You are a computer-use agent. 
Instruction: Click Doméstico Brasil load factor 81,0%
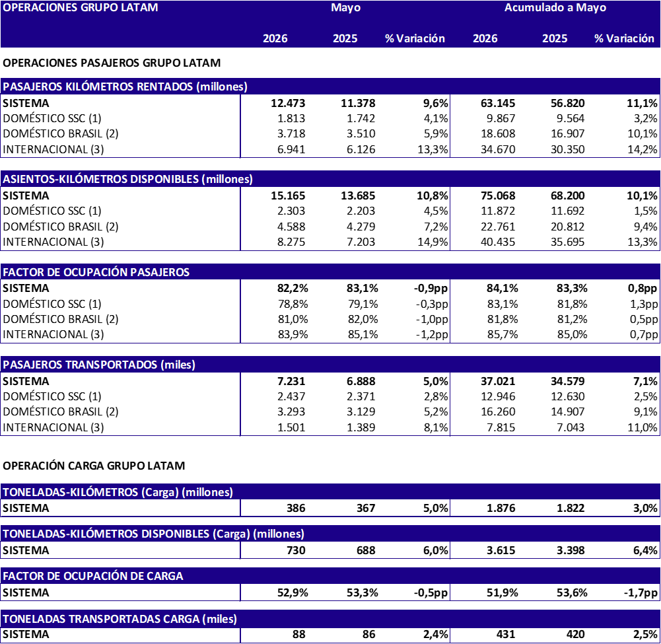[293, 319]
